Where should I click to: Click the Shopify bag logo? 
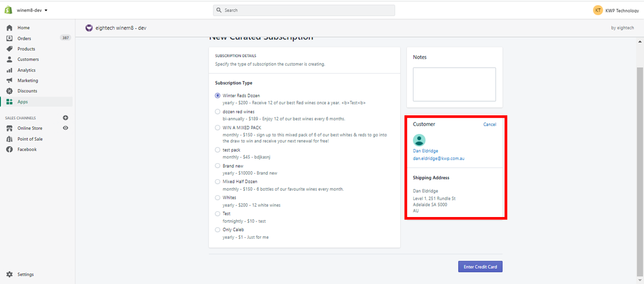(x=9, y=10)
